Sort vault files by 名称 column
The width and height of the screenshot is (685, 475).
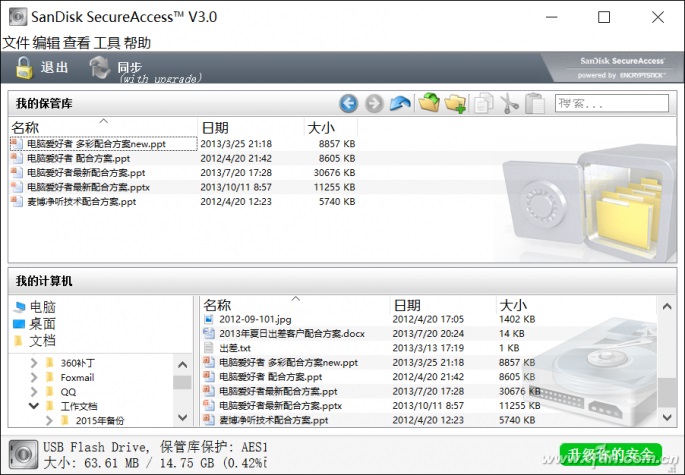pos(103,127)
